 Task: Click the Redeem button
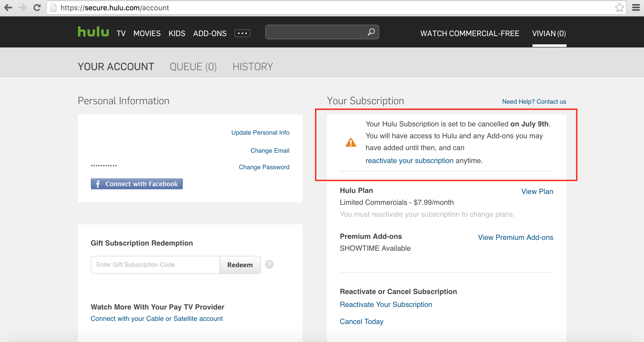[x=240, y=265]
